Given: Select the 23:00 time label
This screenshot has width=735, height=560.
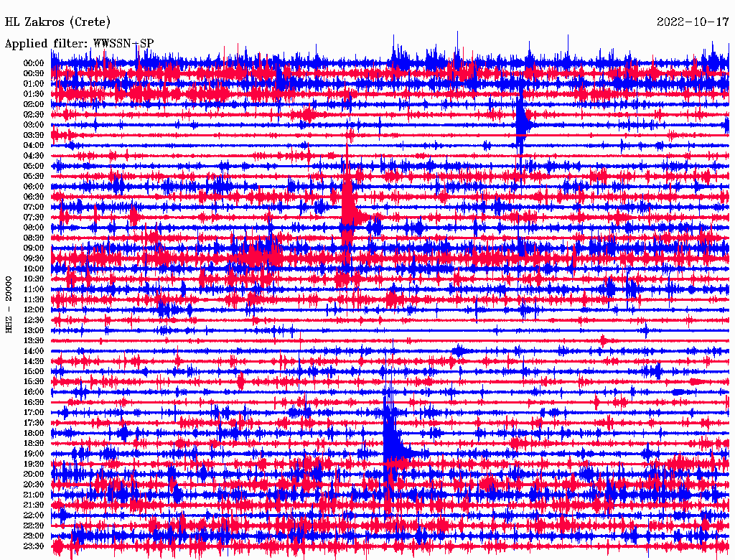Looking at the screenshot, I should pos(34,536).
